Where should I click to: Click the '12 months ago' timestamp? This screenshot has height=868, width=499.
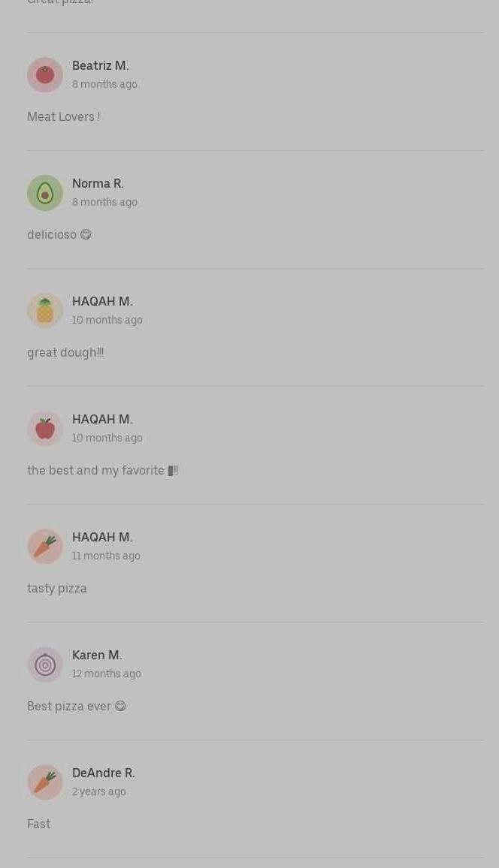pos(106,674)
